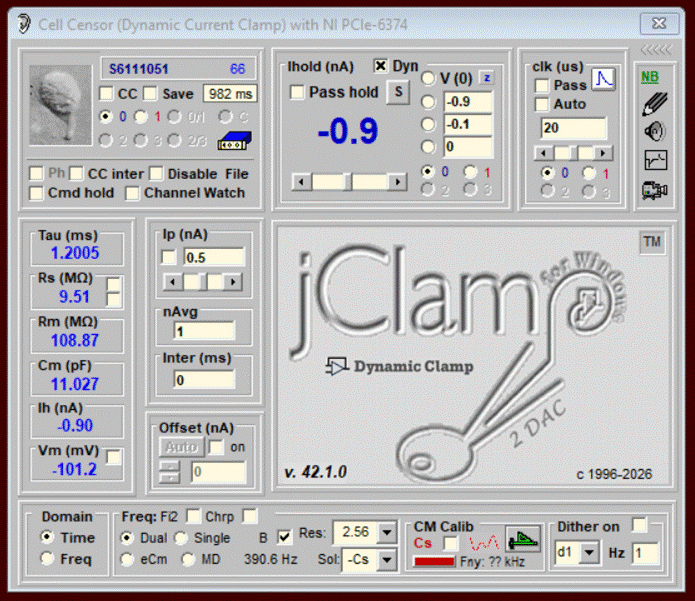The image size is (695, 601).
Task: Open the d1 Dither dropdown
Action: (589, 552)
